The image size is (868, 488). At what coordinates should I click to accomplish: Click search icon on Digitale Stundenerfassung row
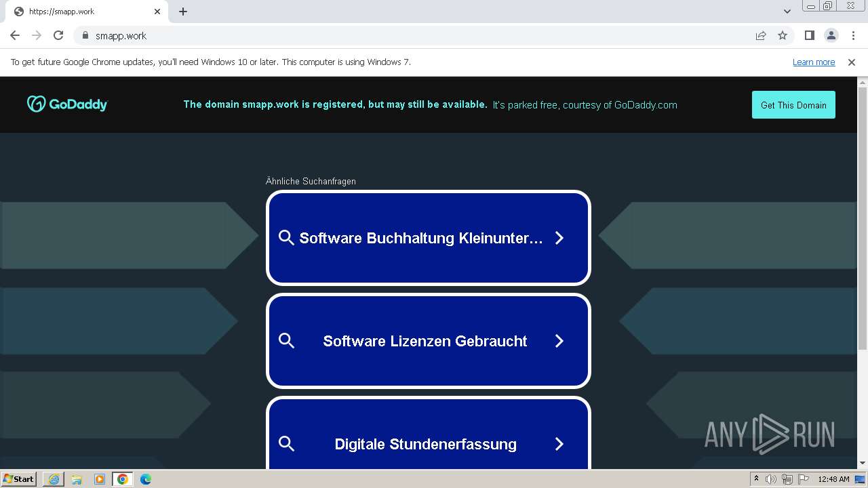click(x=286, y=444)
